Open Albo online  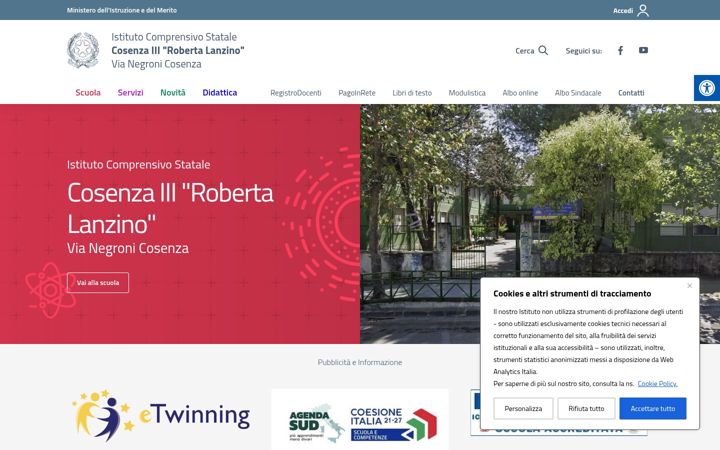[520, 93]
